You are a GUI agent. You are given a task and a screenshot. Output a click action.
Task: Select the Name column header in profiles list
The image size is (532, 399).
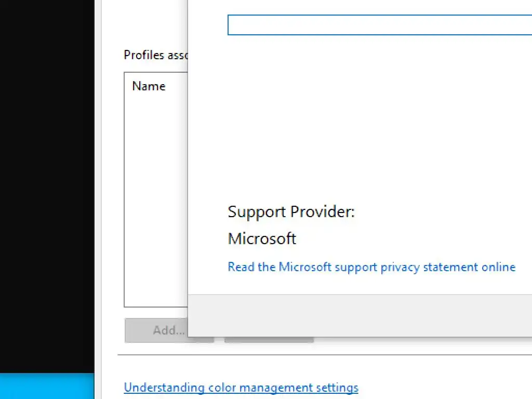click(149, 86)
